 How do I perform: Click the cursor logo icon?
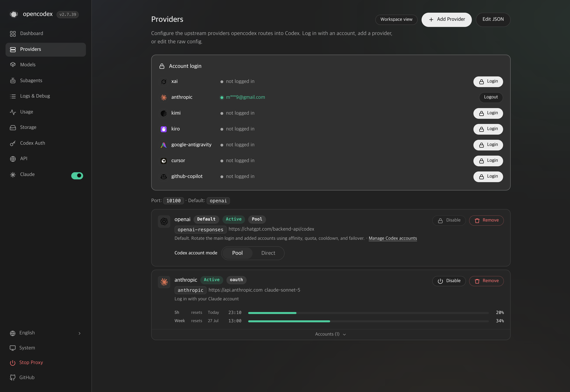tap(164, 161)
